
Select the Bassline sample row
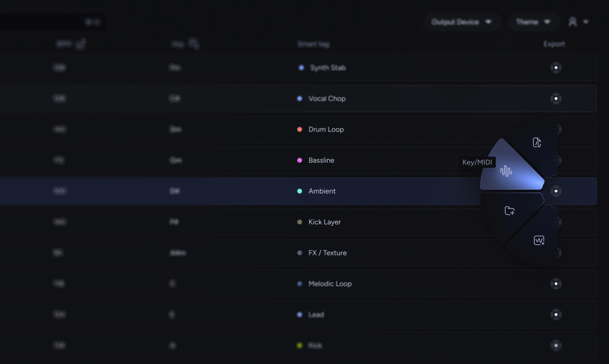coord(322,160)
